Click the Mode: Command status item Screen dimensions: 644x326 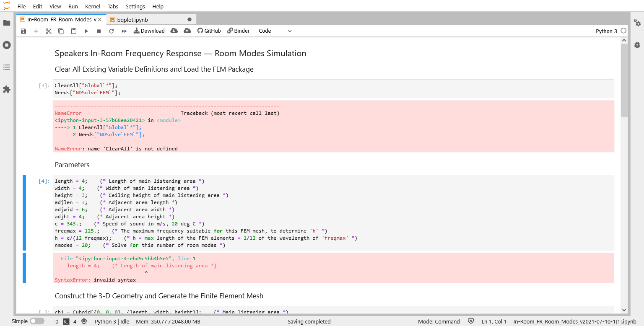[439, 322]
